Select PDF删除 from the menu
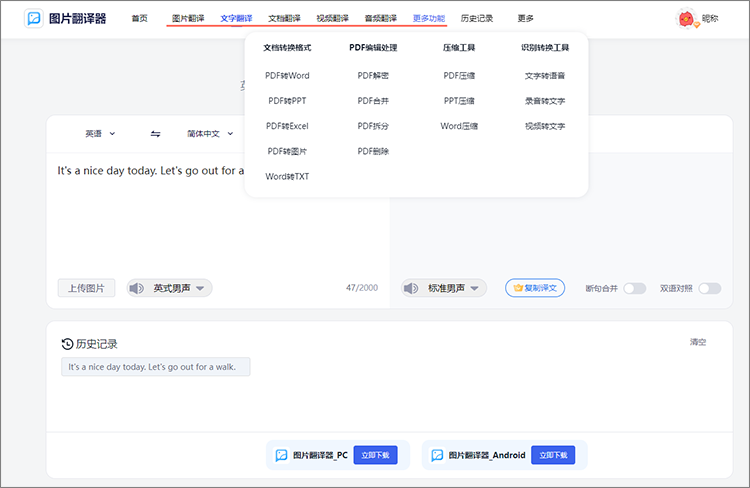750x488 pixels. tap(373, 152)
